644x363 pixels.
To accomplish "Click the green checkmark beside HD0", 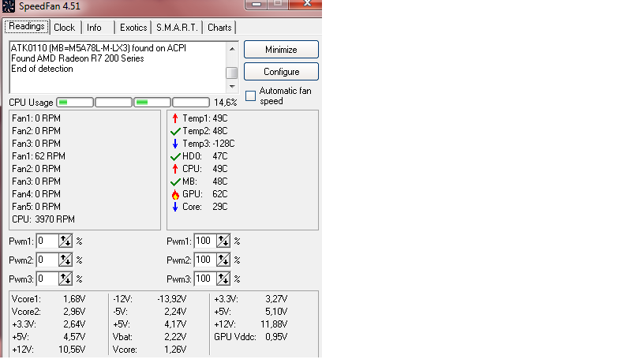I will pyautogui.click(x=175, y=156).
